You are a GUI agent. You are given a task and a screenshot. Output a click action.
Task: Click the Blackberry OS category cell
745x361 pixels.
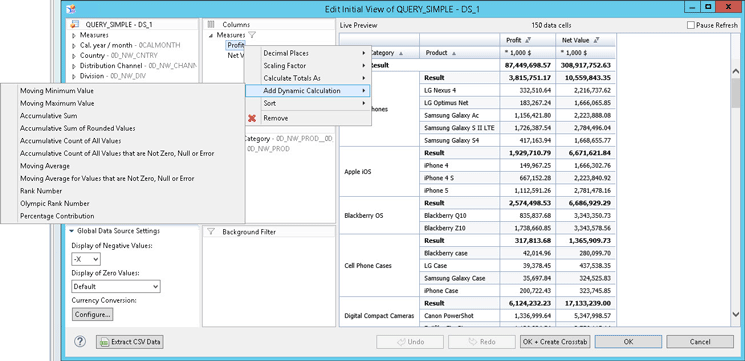coord(380,215)
